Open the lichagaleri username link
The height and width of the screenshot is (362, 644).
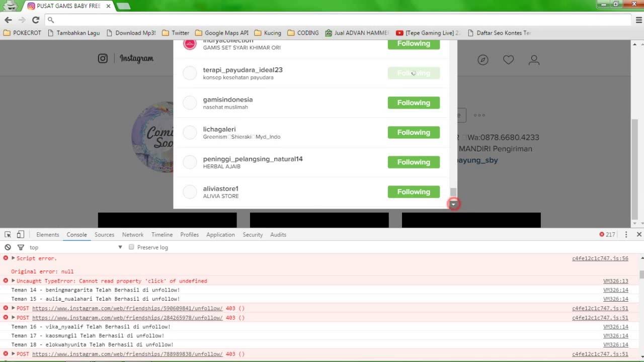tap(219, 129)
